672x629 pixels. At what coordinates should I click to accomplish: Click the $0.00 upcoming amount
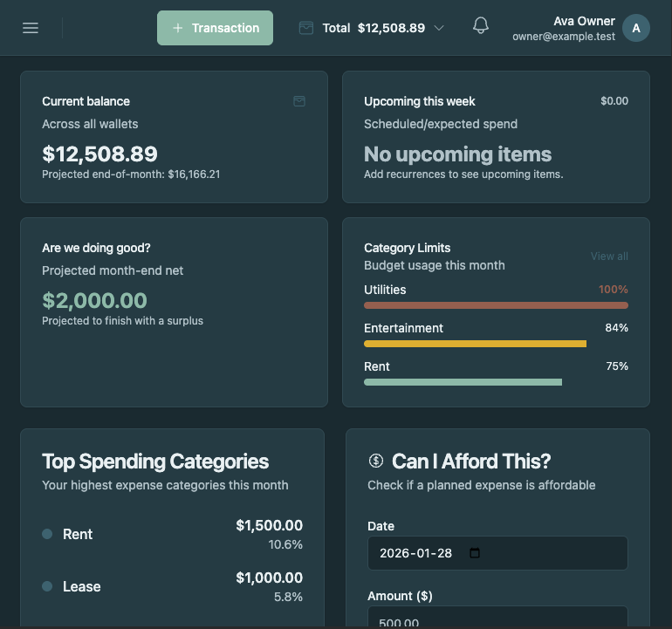point(614,101)
